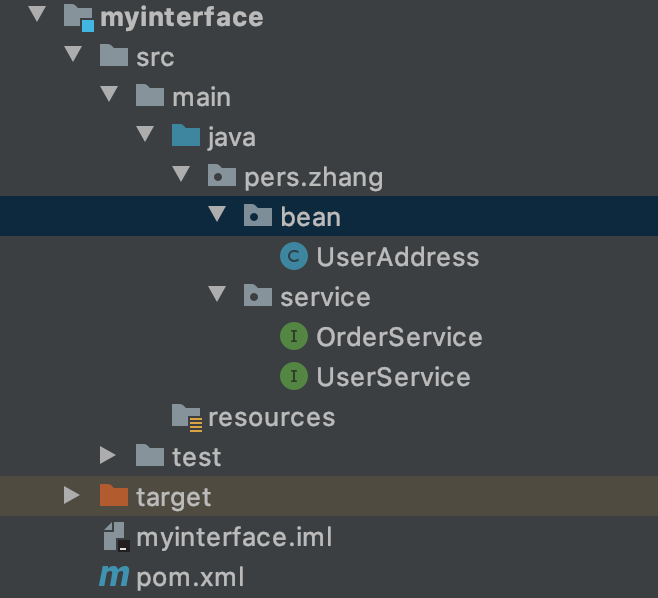This screenshot has width=658, height=598.
Task: Expand the test folder arrow
Action: coord(108,455)
